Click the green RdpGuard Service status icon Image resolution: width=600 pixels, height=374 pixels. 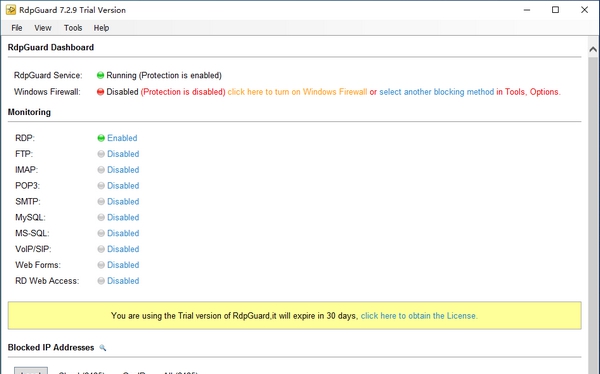coord(100,75)
